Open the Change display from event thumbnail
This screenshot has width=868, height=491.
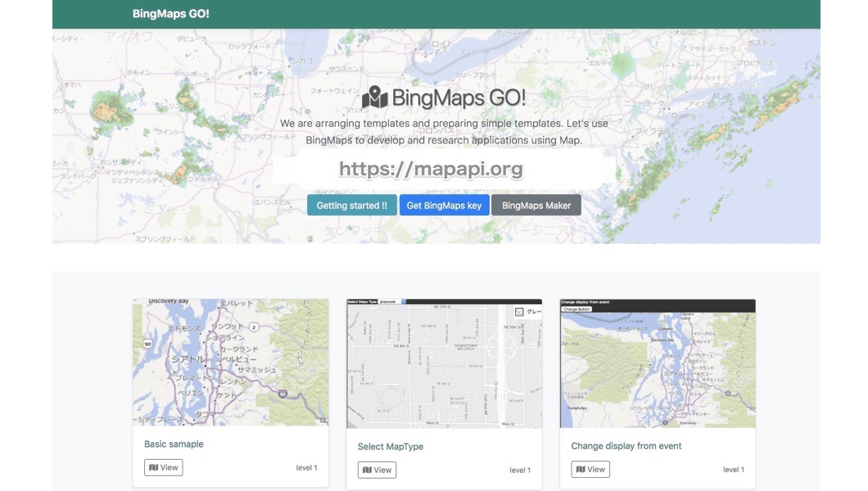[658, 364]
